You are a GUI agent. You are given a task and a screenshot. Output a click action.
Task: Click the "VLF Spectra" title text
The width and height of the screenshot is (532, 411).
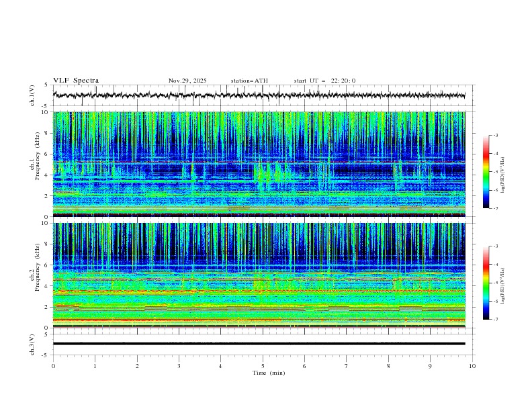pyautogui.click(x=76, y=81)
